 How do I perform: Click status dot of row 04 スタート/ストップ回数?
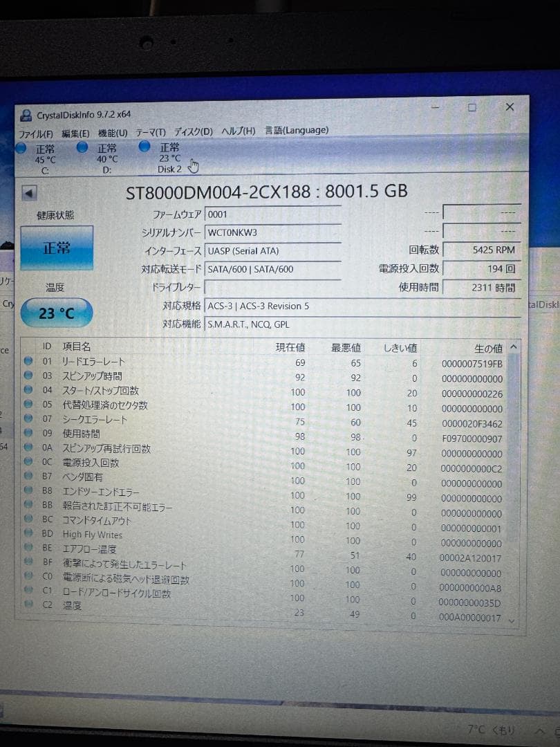pos(28,389)
